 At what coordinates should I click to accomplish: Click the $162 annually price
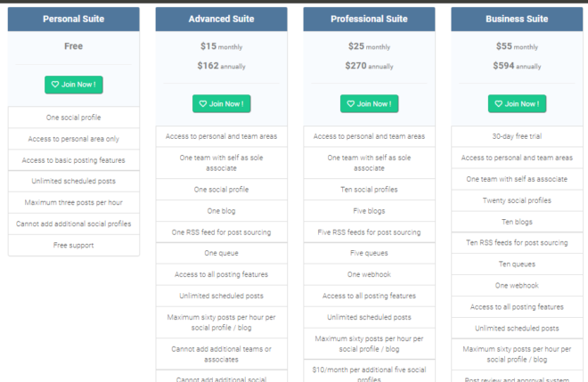pyautogui.click(x=221, y=66)
